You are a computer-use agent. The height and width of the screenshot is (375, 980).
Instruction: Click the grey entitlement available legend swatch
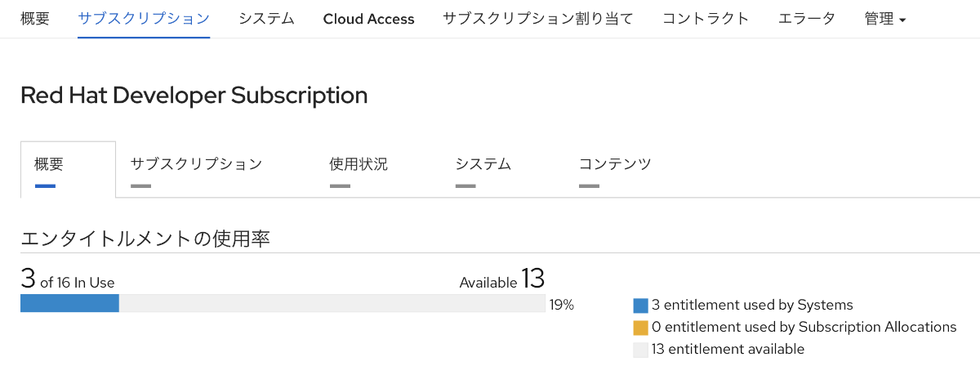click(x=640, y=350)
